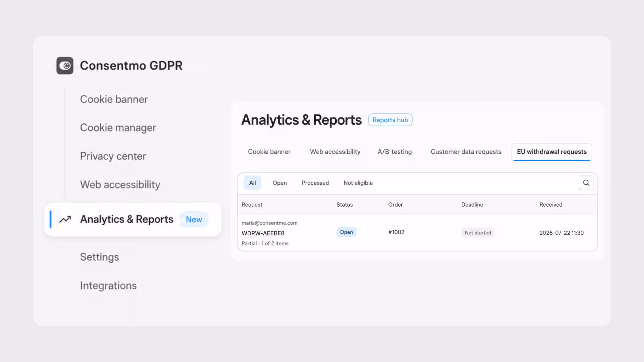Switch to A/B testing tab
The image size is (644, 362).
pos(394,152)
